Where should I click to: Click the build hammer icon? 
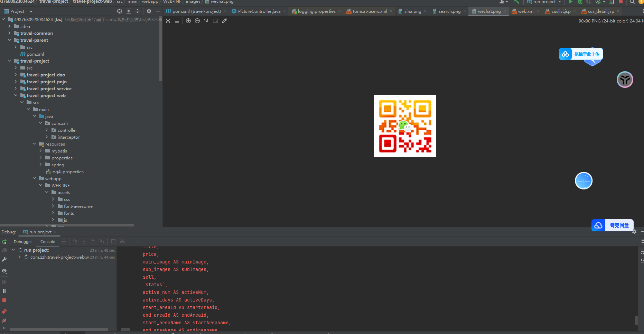click(x=516, y=2)
